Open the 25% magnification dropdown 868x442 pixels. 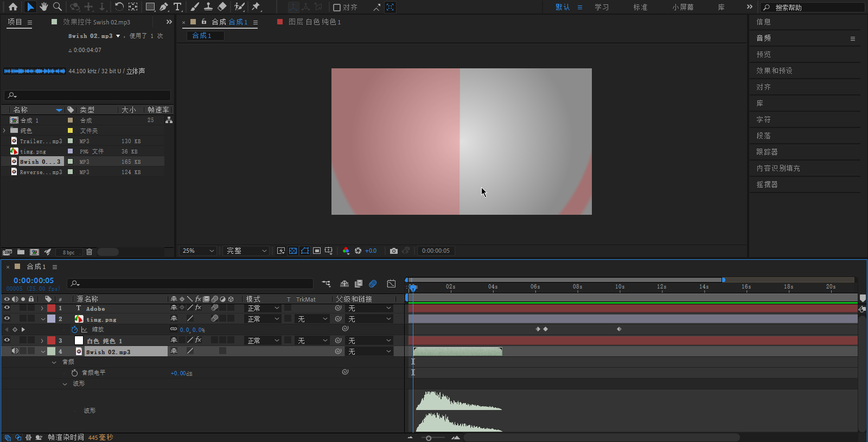coord(198,251)
